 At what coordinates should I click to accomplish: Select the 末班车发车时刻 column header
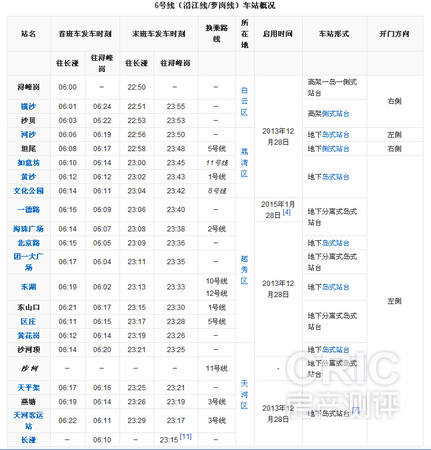point(159,34)
